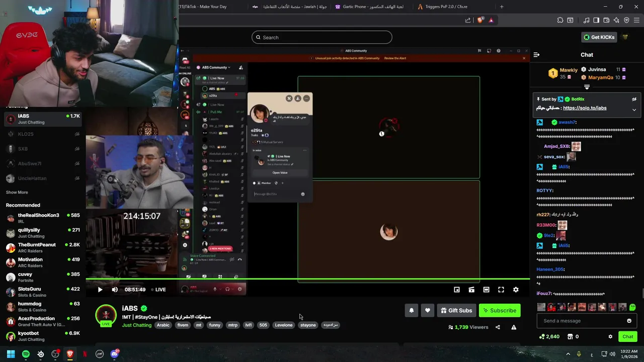Image resolution: width=644 pixels, height=362 pixels.
Task: Open theRealShooKon3 recommended channel
Action: click(x=43, y=218)
